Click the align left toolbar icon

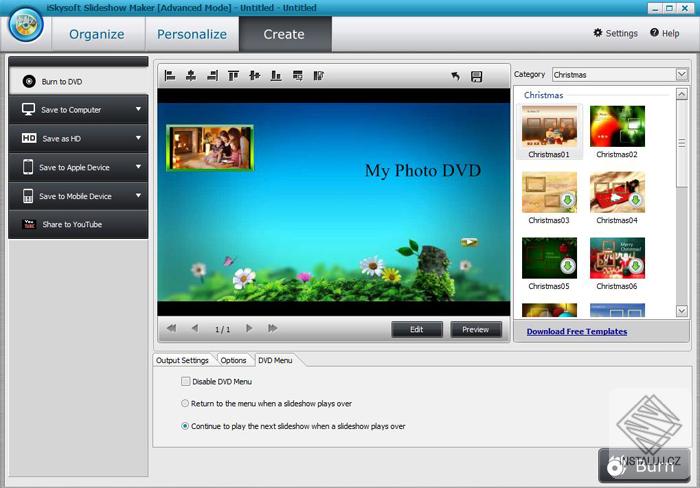coord(170,75)
